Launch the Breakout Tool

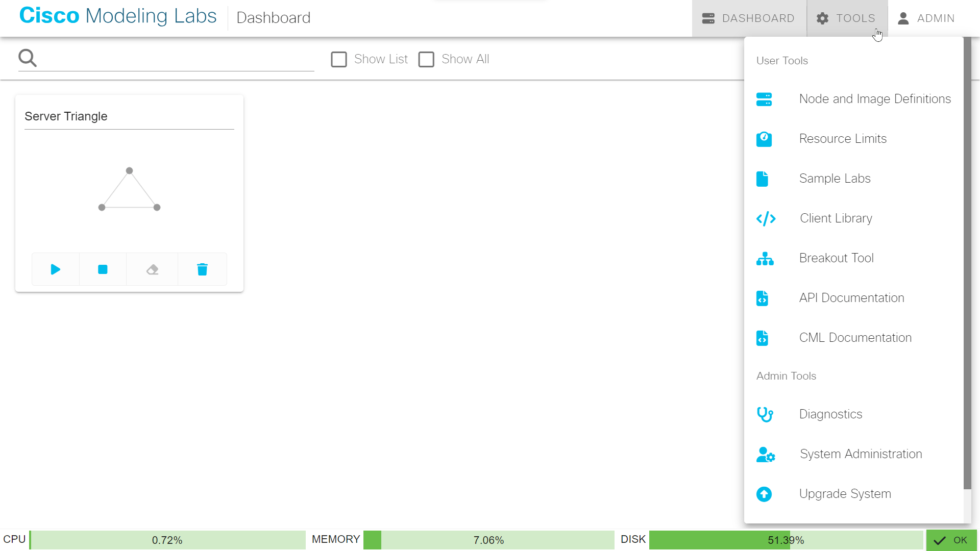click(836, 258)
